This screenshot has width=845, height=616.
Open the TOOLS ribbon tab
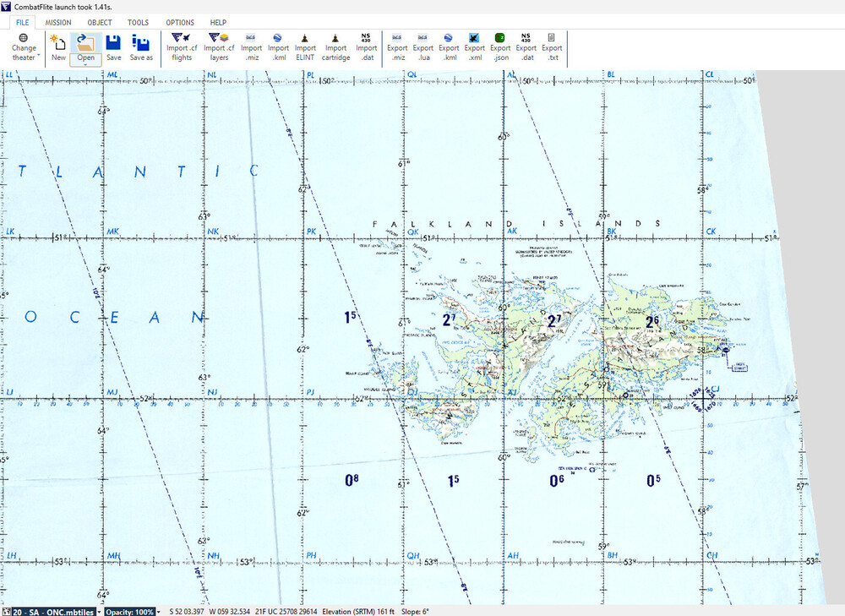click(x=138, y=23)
